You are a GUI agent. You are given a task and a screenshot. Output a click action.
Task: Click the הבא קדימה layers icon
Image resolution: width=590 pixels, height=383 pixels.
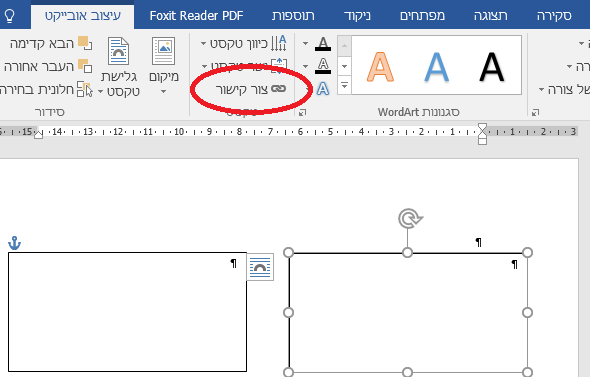pos(85,43)
